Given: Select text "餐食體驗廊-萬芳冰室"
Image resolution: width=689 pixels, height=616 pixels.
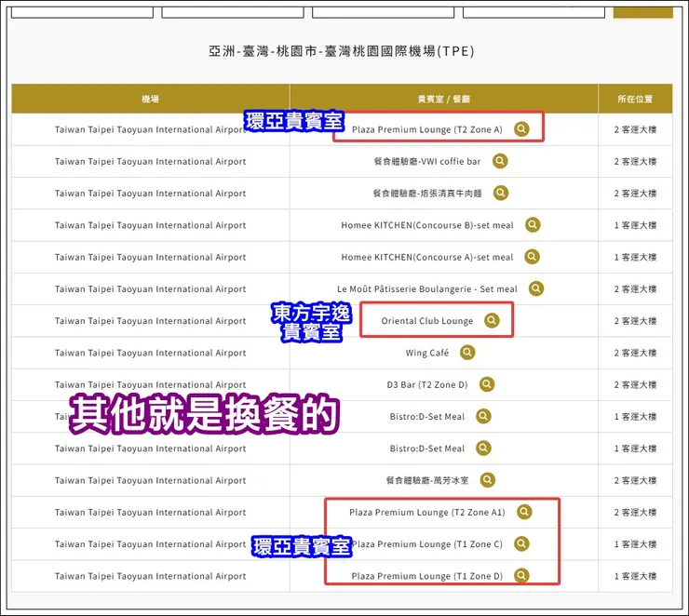Looking at the screenshot, I should coord(427,480).
